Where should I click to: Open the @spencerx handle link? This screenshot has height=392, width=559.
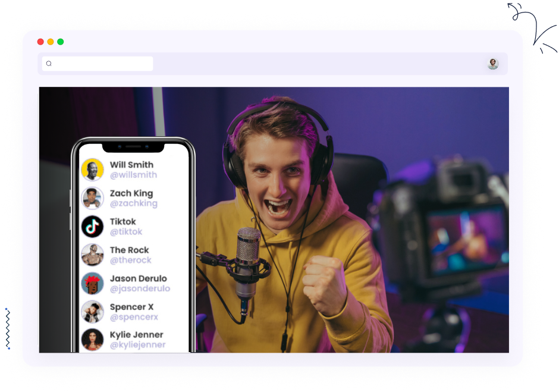[134, 317]
